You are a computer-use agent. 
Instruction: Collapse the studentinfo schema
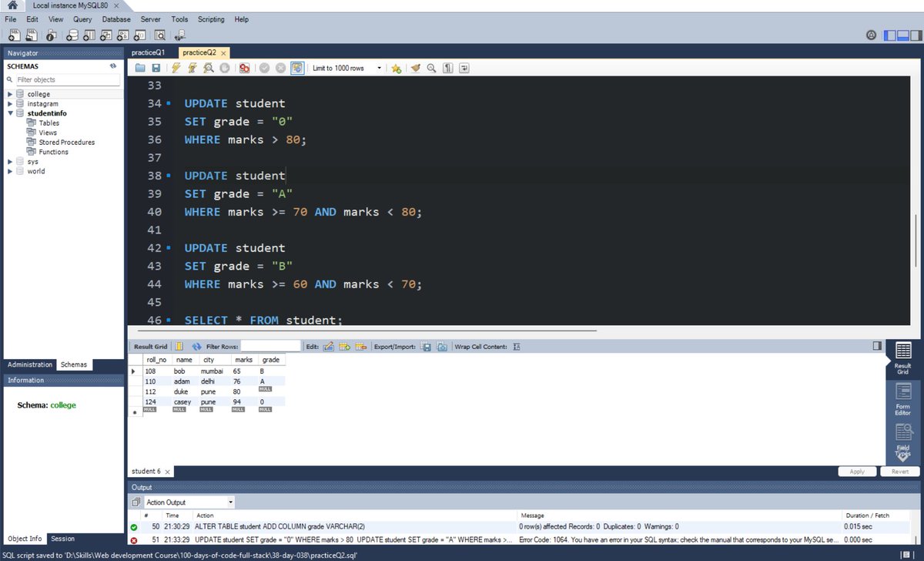coord(10,113)
